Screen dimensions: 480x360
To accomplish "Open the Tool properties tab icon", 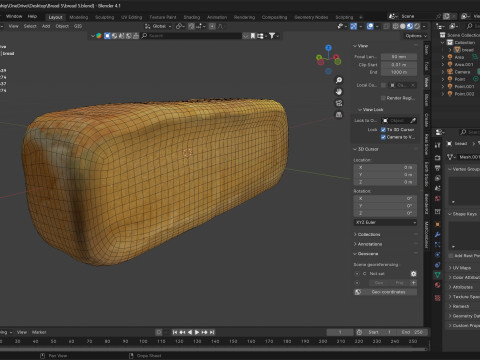I will pyautogui.click(x=437, y=145).
